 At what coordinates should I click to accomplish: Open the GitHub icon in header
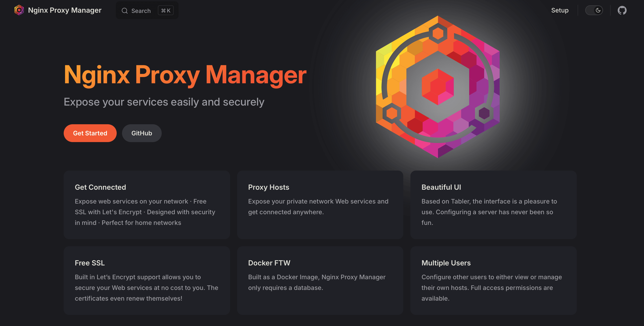622,10
